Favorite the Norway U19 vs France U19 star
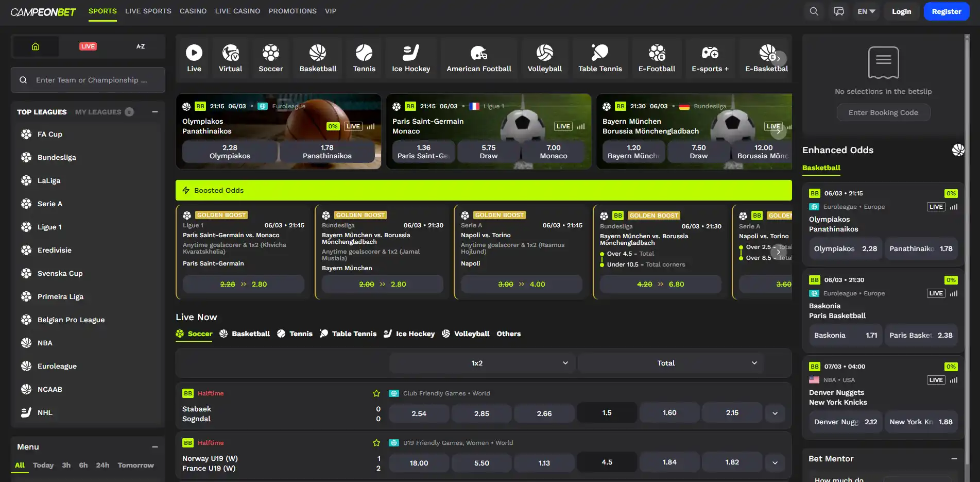Viewport: 980px width, 482px height. (376, 443)
